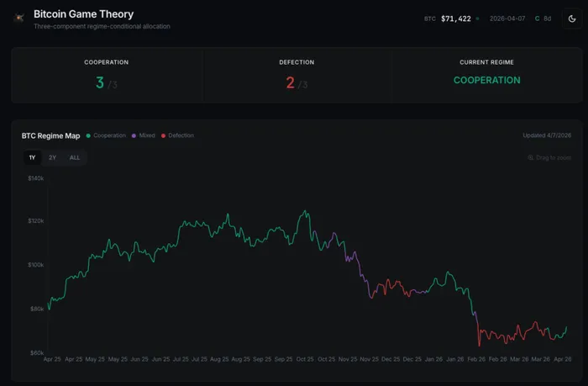Click the Current Regime COOPERATION value
Viewport: 588px width, 386px height.
[x=486, y=81]
